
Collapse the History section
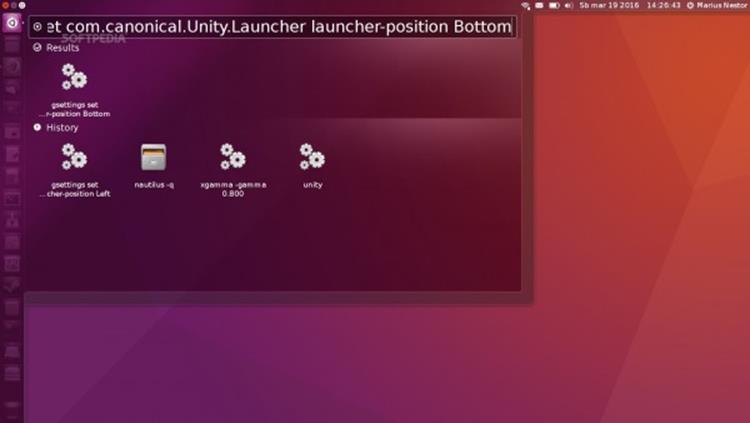click(x=38, y=127)
